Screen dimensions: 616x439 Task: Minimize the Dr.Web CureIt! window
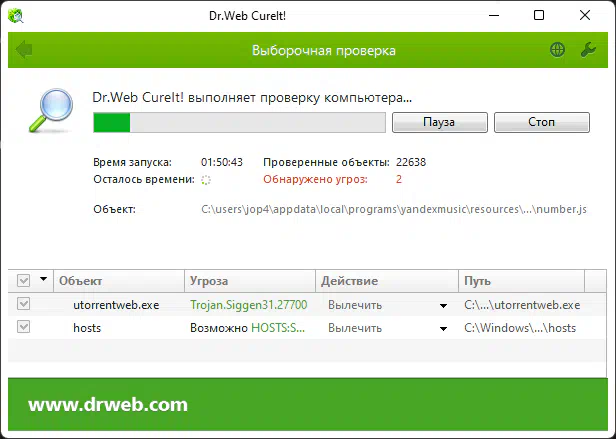[494, 15]
